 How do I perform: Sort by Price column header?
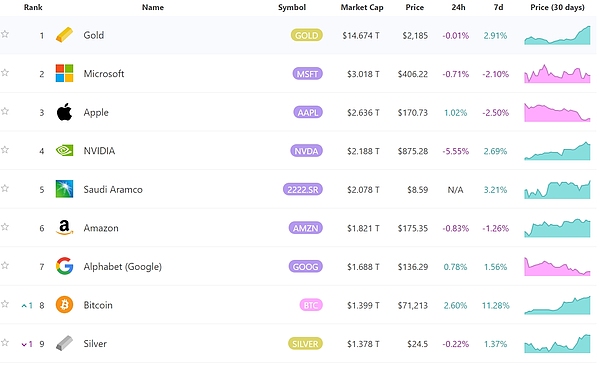pyautogui.click(x=415, y=7)
